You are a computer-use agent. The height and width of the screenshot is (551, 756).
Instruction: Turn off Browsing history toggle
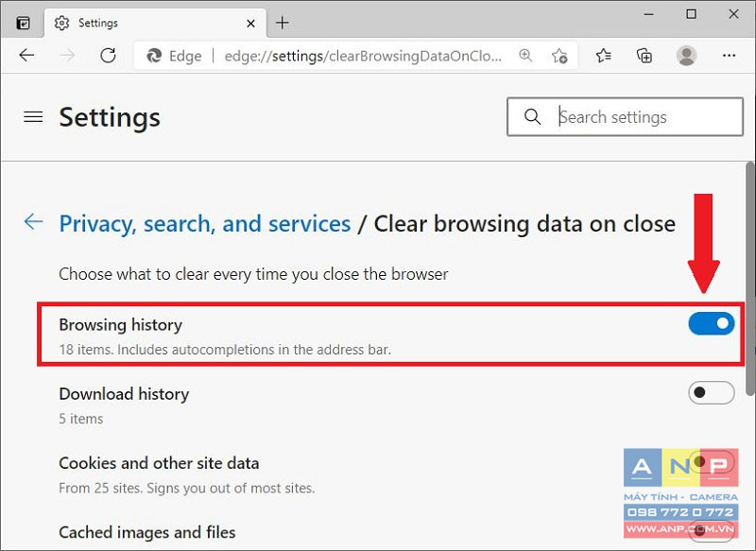(712, 323)
